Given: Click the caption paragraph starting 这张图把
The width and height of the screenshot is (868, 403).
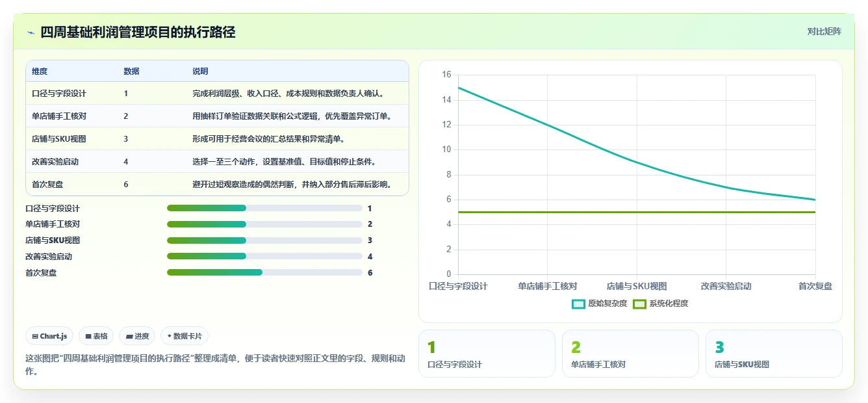Looking at the screenshot, I should (x=215, y=365).
